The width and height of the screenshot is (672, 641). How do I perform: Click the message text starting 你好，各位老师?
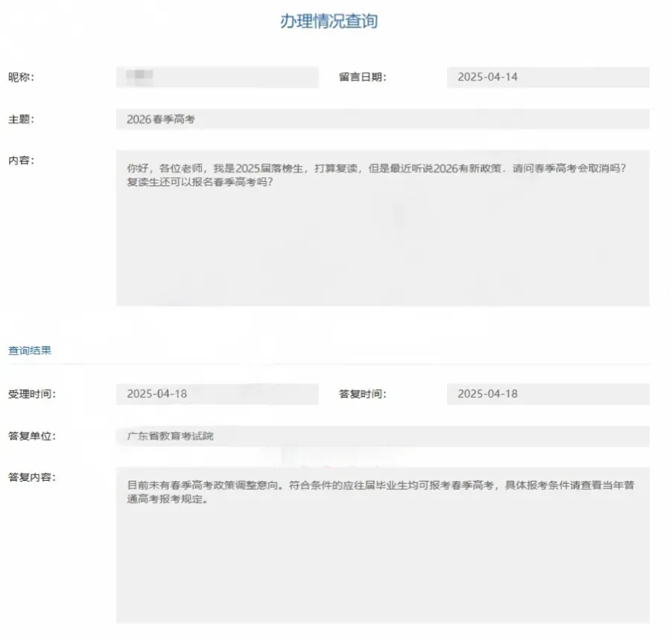[376, 168]
